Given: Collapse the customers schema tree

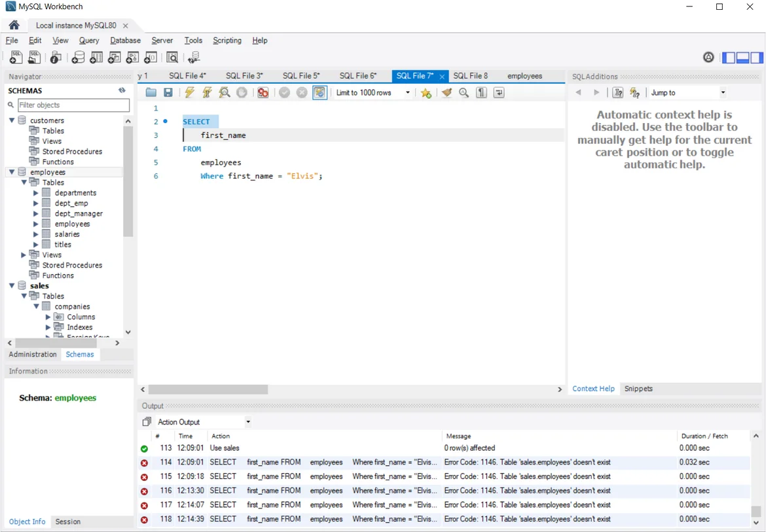Looking at the screenshot, I should pyautogui.click(x=12, y=120).
